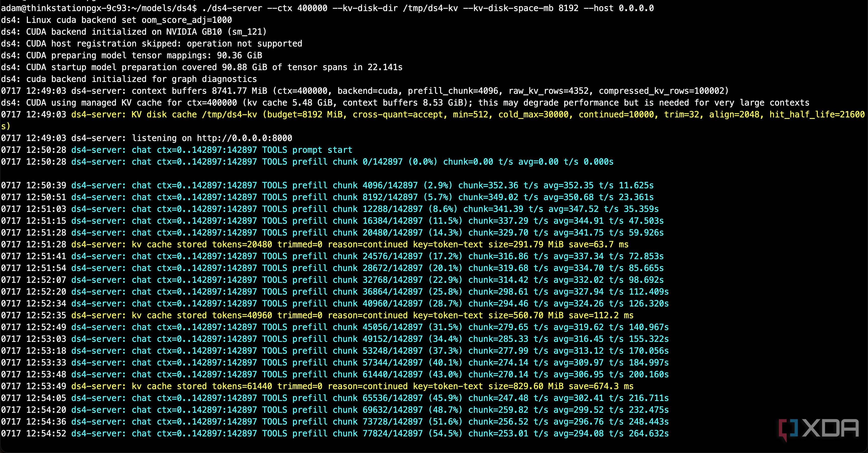The image size is (868, 453).
Task: Click the timestamp '0717 12:49:03' on the listening line
Action: (34, 138)
